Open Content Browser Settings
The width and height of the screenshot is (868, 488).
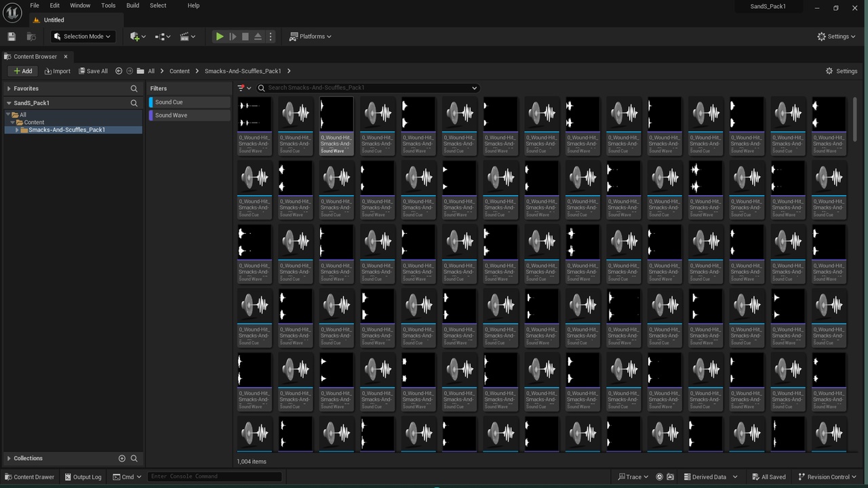click(842, 71)
